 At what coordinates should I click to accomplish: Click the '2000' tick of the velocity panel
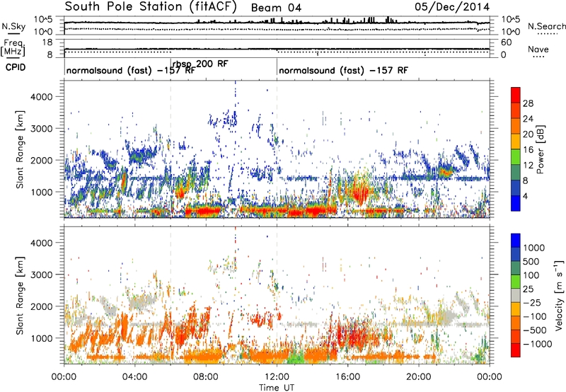(41, 306)
